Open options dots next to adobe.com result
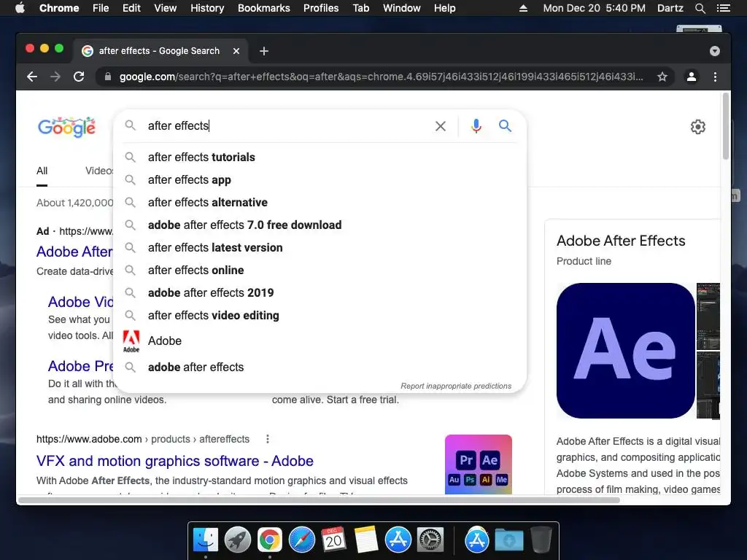 (x=268, y=439)
